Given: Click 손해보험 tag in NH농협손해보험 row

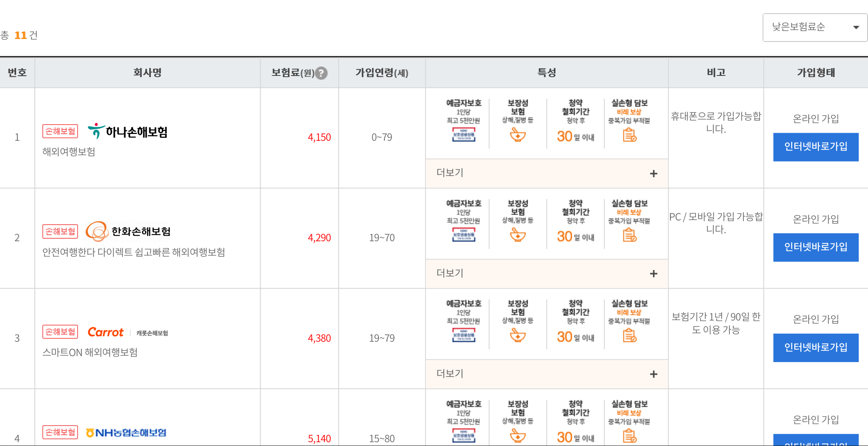Looking at the screenshot, I should pos(60,432).
